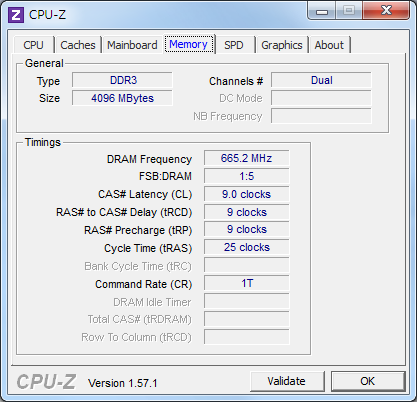Click the empty DRAM Idle Timer field
417x402 pixels.
click(x=247, y=302)
